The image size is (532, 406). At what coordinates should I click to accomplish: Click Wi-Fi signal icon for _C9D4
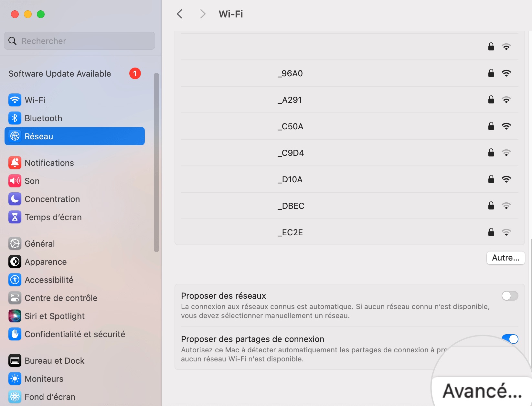(x=506, y=153)
